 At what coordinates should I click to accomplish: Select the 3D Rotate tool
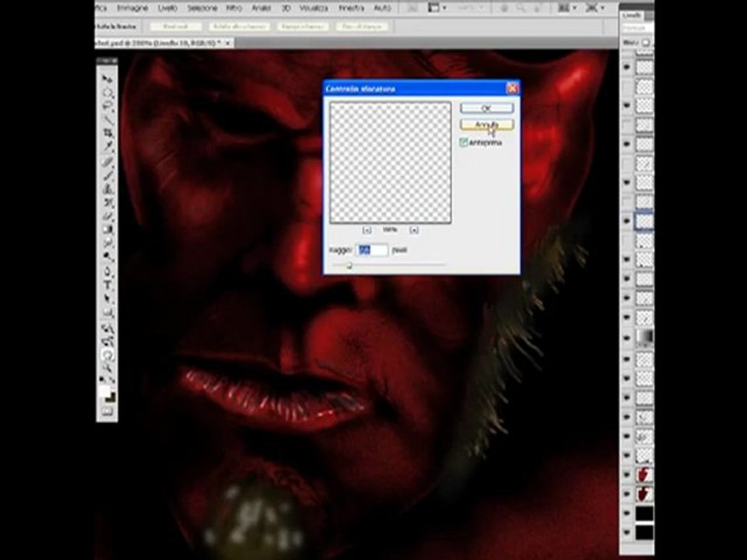[107, 328]
